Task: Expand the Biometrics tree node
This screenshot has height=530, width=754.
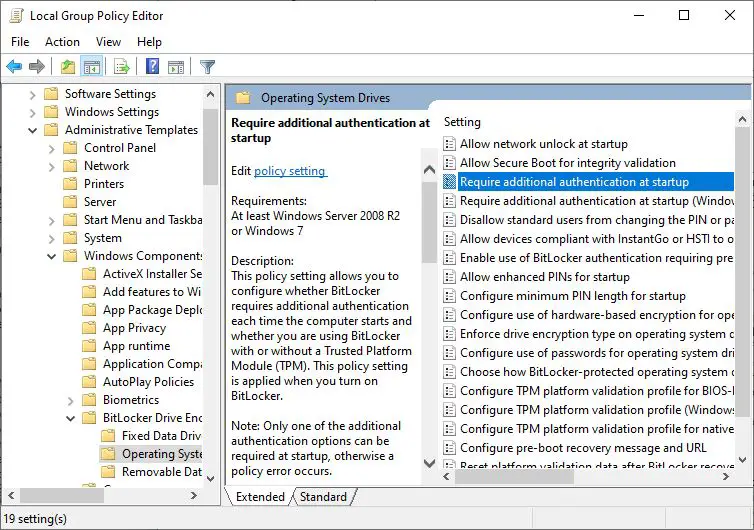Action: [71, 401]
